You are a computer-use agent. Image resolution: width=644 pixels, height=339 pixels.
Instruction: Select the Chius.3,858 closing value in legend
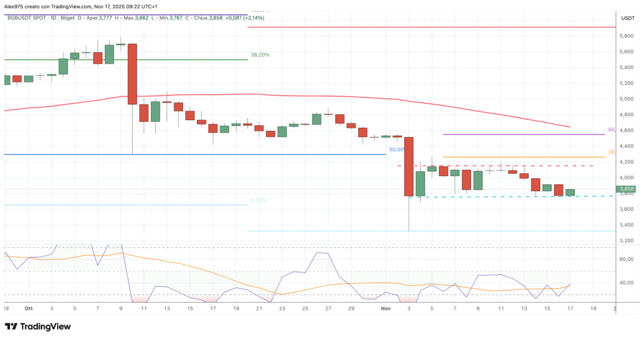[208, 18]
